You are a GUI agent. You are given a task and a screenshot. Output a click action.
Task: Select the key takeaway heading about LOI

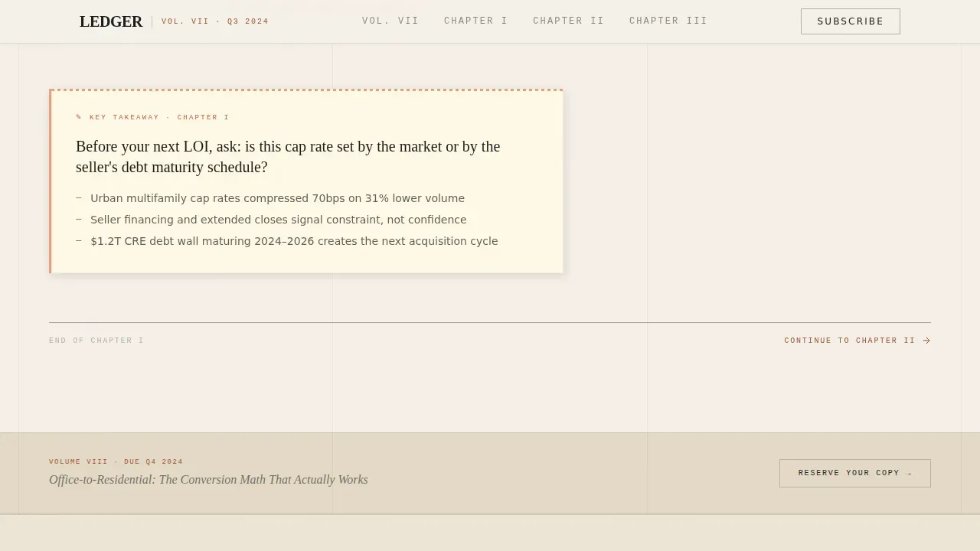(x=288, y=157)
